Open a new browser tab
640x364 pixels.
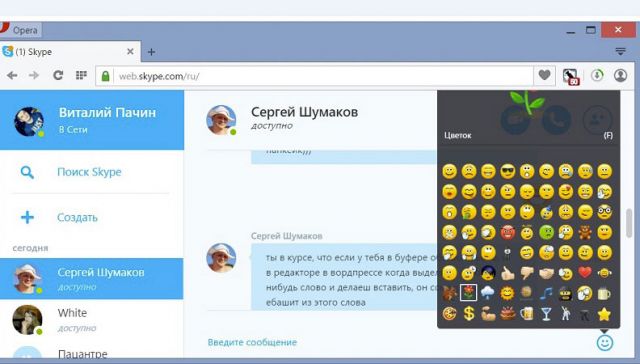click(151, 52)
